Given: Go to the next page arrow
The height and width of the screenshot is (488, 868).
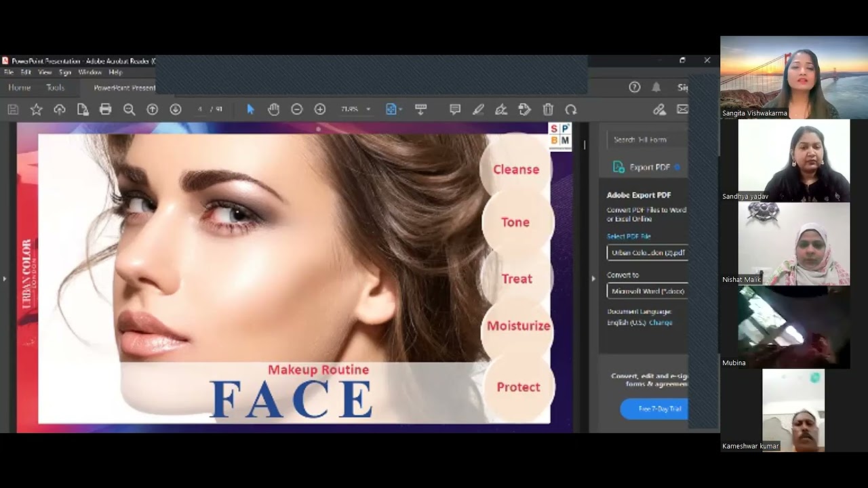Looking at the screenshot, I should pyautogui.click(x=176, y=109).
